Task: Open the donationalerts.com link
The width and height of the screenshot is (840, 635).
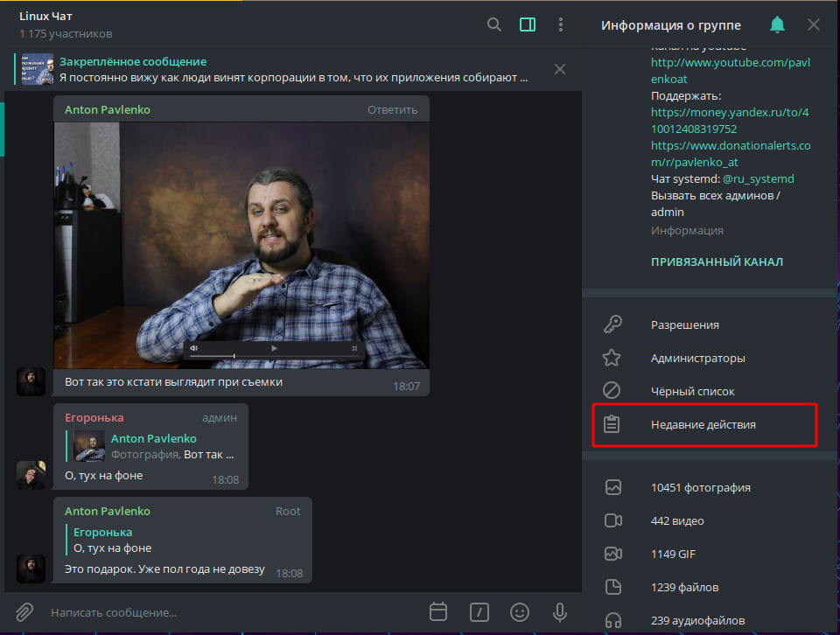Action: [x=731, y=154]
